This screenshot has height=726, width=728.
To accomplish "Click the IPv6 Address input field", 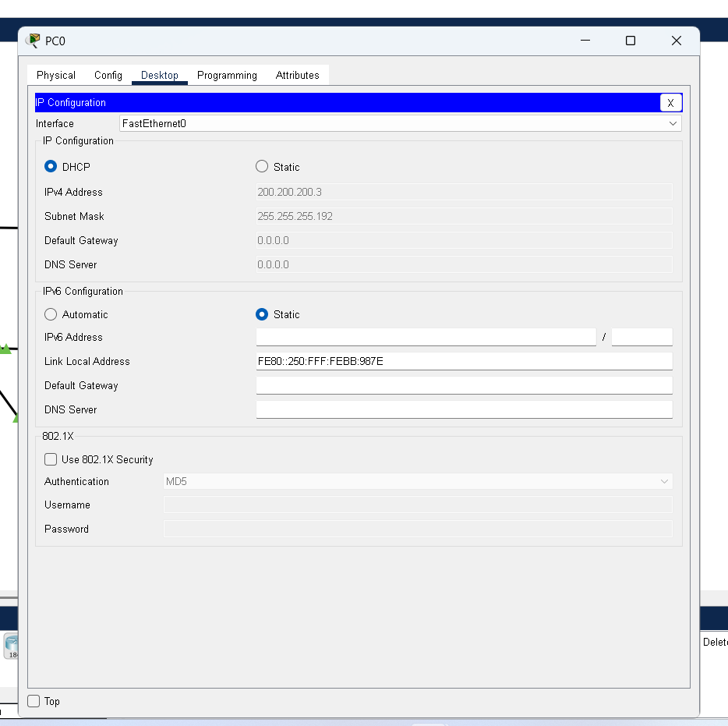I will (x=426, y=337).
